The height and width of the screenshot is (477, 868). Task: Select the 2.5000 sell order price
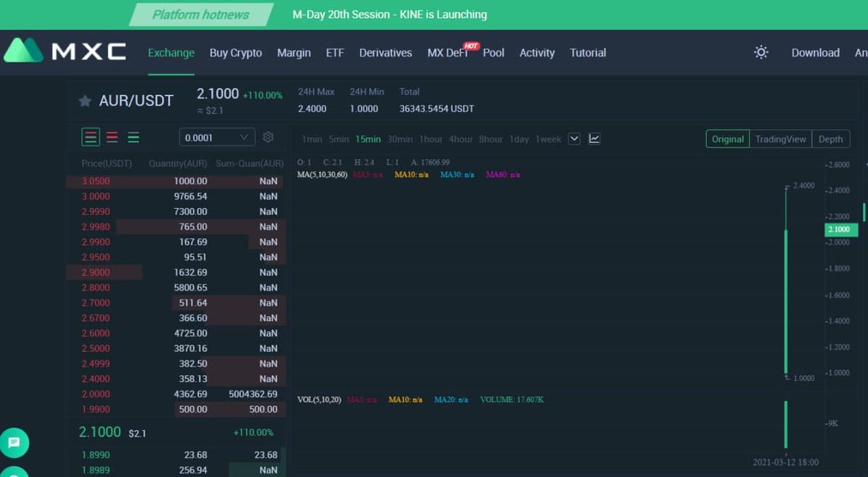(95, 348)
